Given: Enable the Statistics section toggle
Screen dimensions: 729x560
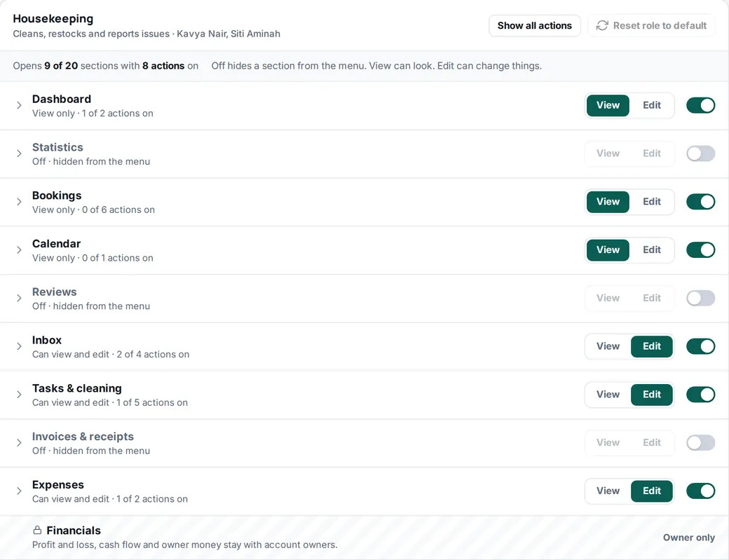Looking at the screenshot, I should click(701, 153).
